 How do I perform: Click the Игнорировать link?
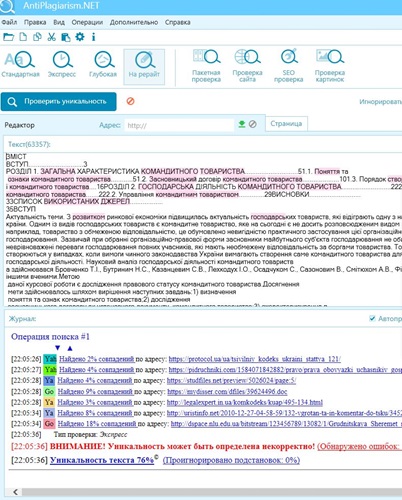[380, 102]
